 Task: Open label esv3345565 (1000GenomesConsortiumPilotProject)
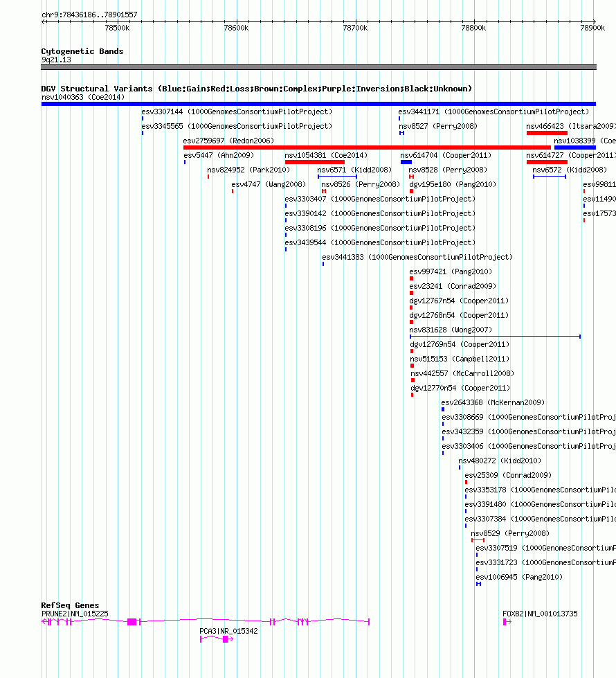pos(237,126)
